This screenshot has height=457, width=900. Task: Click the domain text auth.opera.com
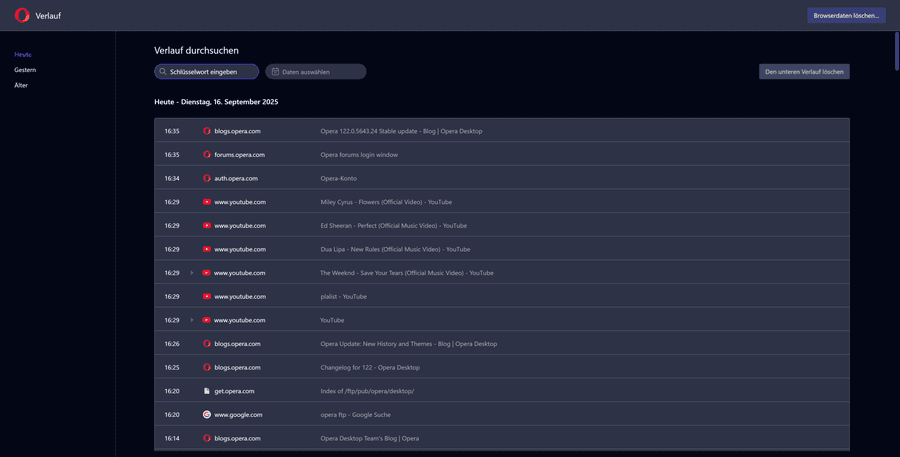(x=236, y=178)
